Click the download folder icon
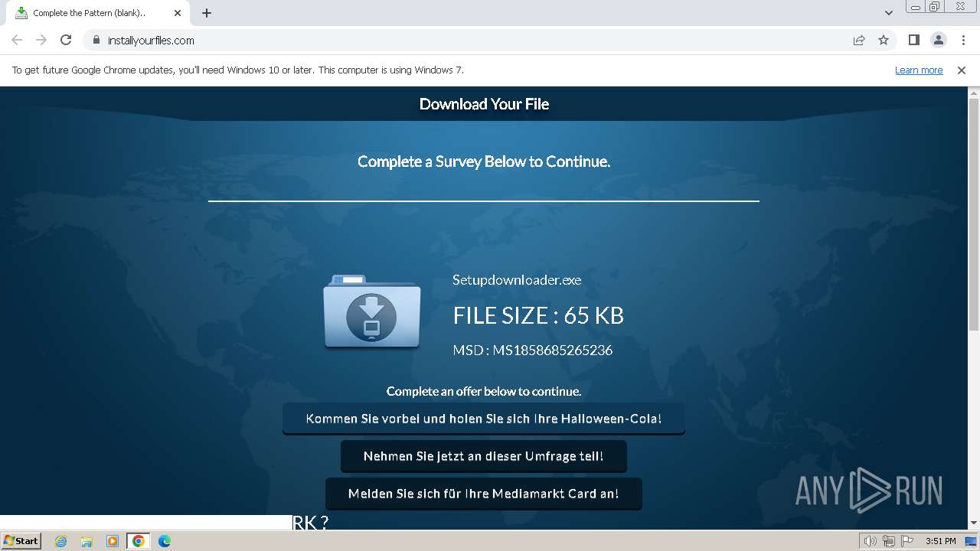This screenshot has height=551, width=980. pyautogui.click(x=372, y=312)
